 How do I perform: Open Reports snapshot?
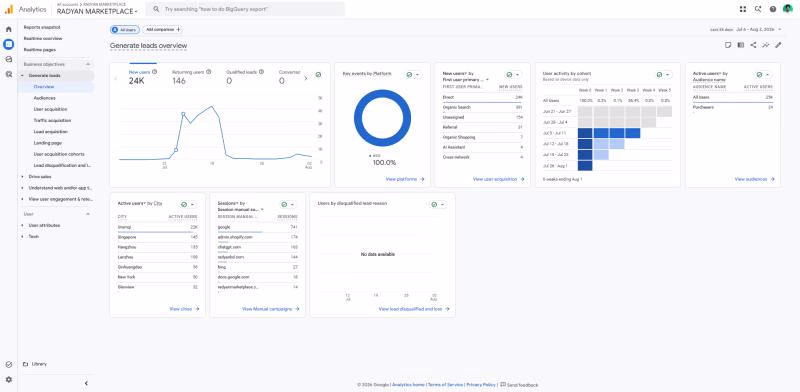[42, 27]
